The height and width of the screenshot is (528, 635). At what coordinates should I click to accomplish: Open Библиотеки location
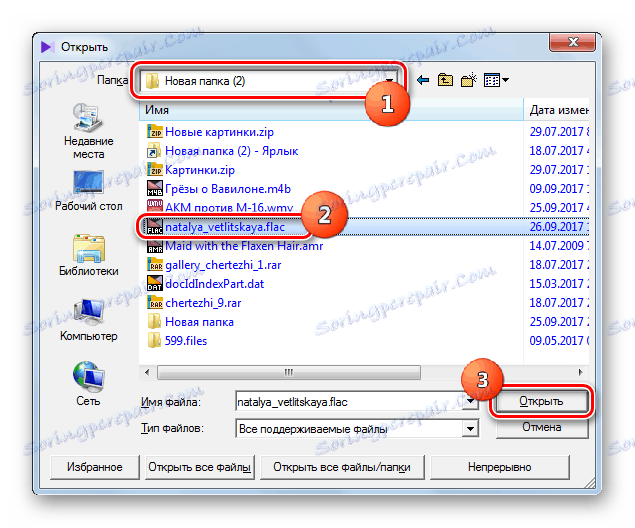point(88,255)
